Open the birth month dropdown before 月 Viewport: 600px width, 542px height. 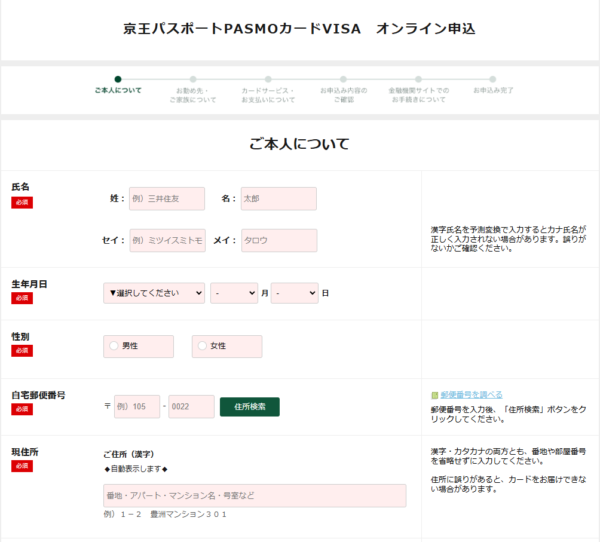[x=234, y=293]
